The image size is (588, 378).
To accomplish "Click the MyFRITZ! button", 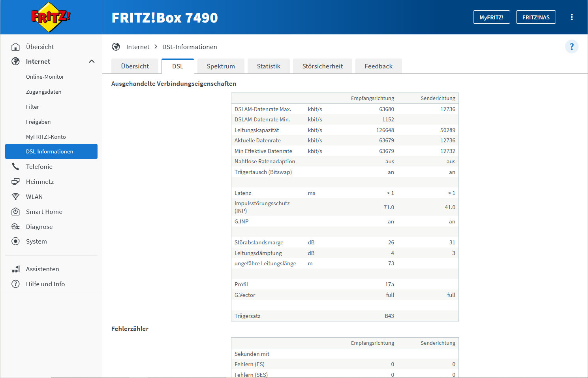I will coord(492,17).
